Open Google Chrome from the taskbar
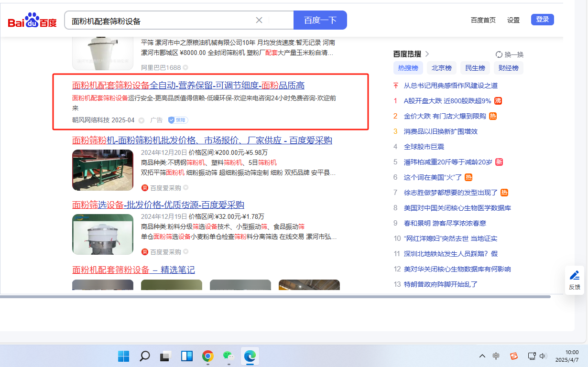The image size is (588, 367). (207, 356)
